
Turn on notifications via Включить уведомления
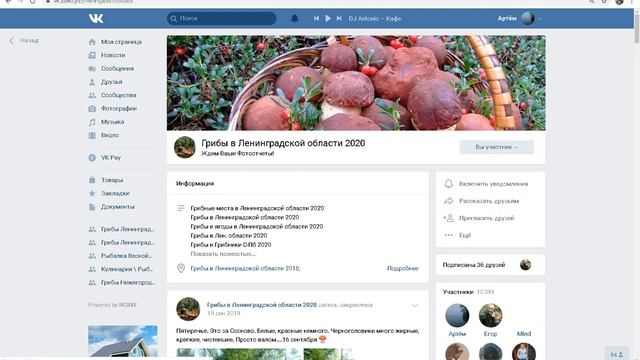tap(493, 184)
